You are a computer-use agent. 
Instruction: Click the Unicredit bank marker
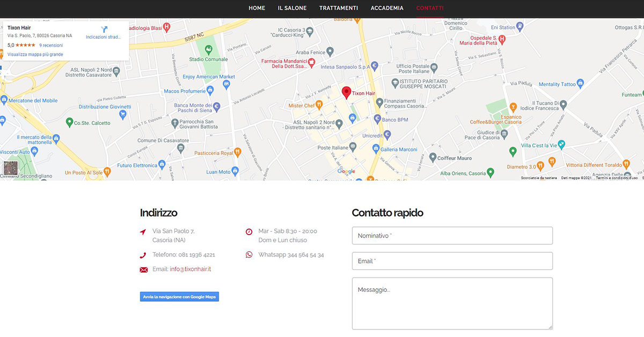[x=387, y=136]
